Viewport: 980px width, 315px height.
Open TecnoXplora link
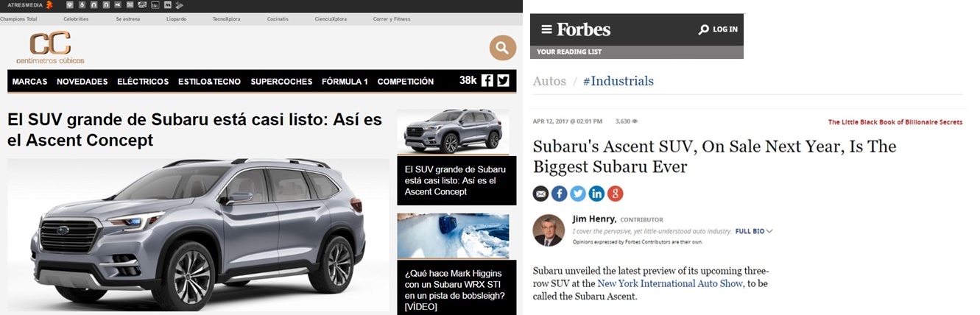click(227, 18)
